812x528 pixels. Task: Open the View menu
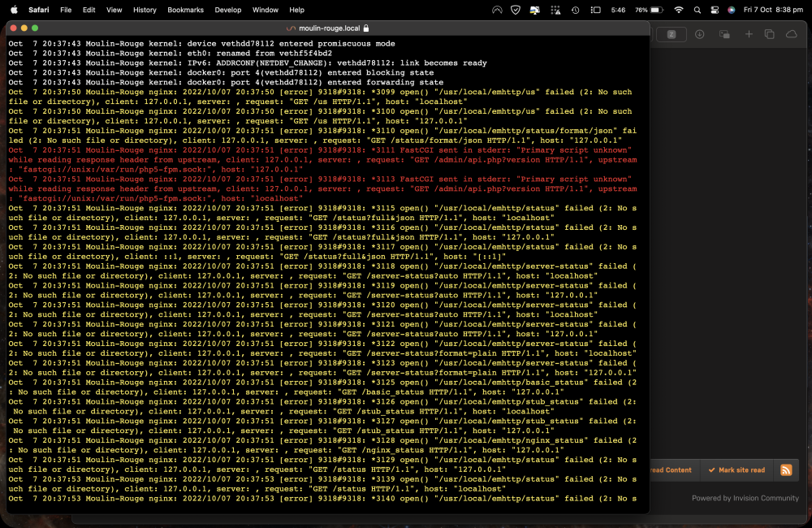point(114,10)
